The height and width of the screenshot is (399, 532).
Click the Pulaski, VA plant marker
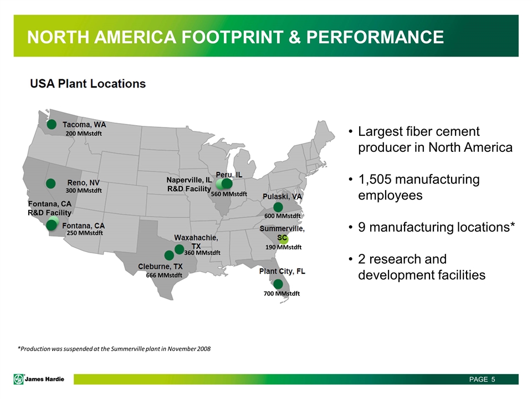[x=278, y=207]
